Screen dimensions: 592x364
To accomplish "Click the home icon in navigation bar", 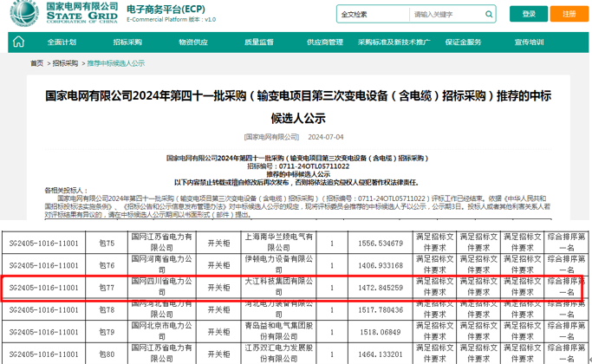I will click(21, 42).
